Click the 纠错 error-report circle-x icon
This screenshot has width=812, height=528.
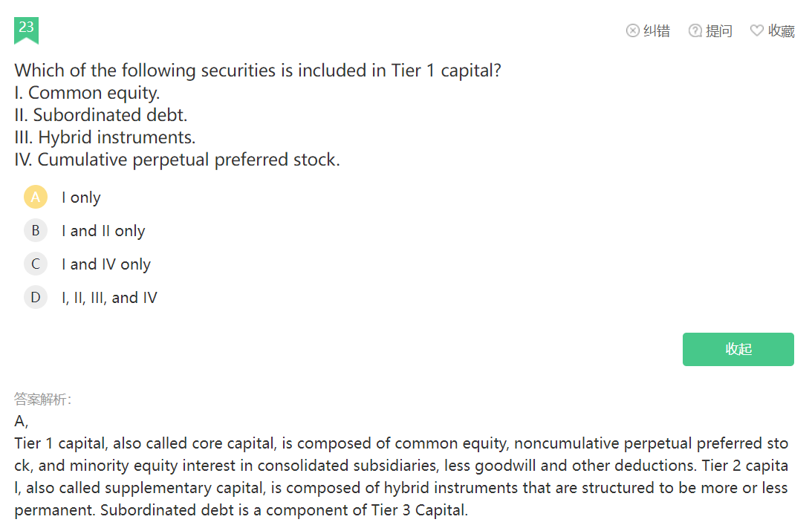click(633, 30)
